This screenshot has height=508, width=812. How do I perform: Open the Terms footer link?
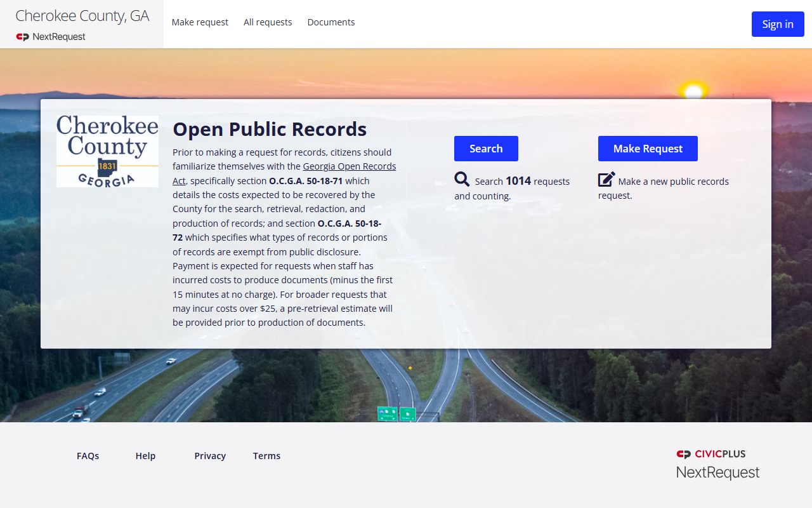pos(266,456)
